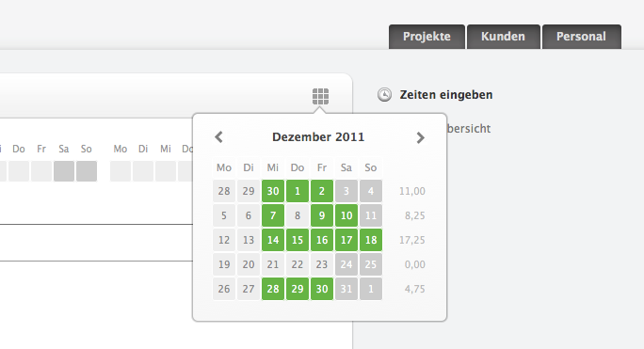Select December 24 gray Saturday cell
This screenshot has width=644, height=349.
346,264
